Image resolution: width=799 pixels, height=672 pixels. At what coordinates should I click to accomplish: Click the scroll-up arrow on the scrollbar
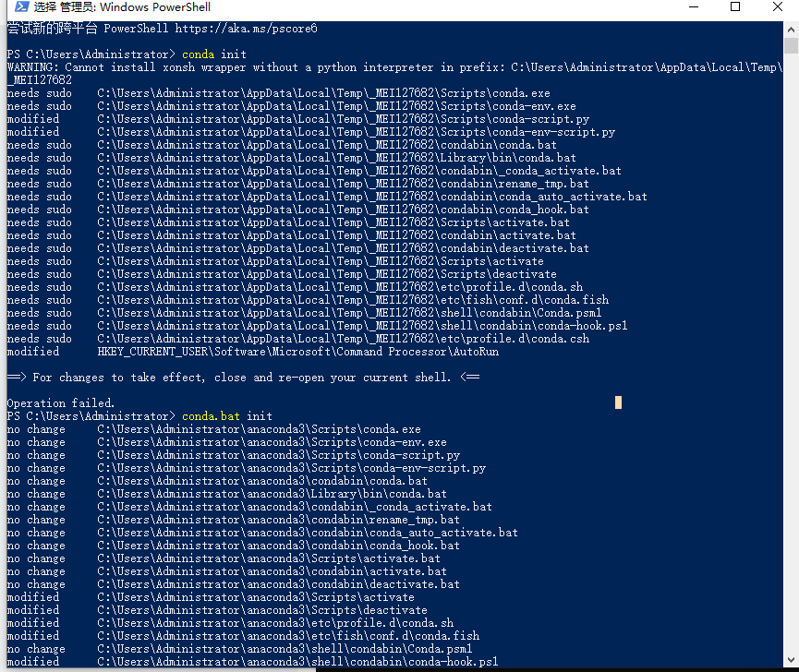coord(793,31)
